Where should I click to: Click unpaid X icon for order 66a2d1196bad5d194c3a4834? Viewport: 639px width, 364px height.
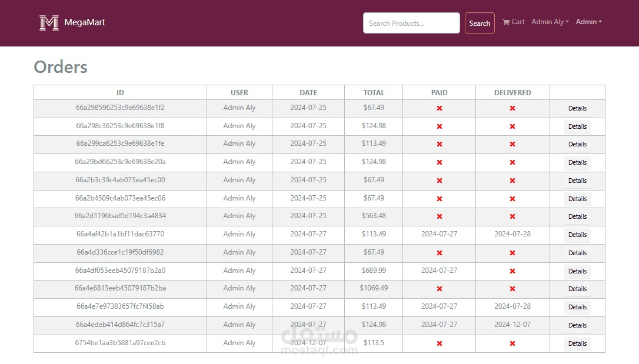click(x=440, y=216)
